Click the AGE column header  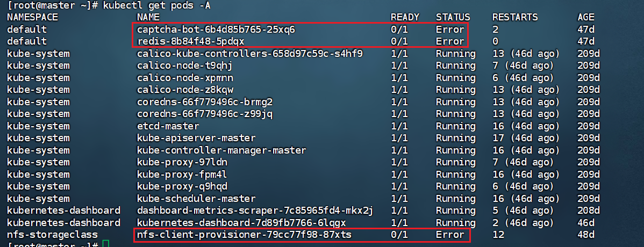tap(586, 17)
